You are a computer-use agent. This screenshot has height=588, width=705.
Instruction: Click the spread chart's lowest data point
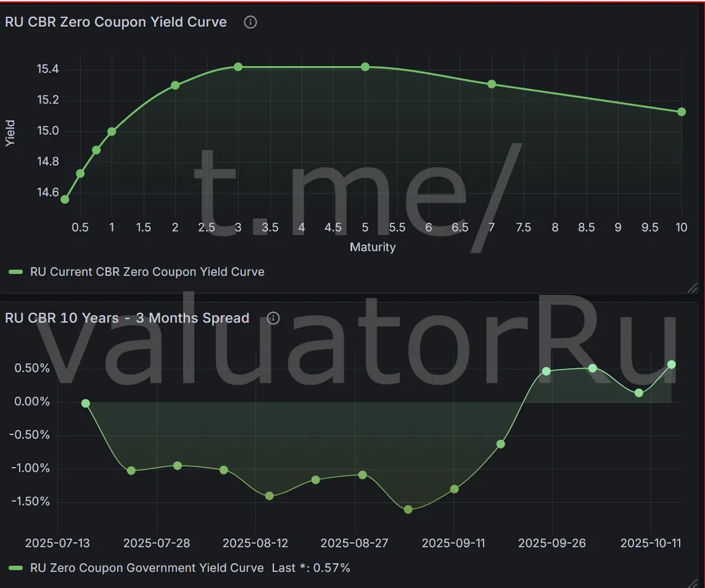408,510
